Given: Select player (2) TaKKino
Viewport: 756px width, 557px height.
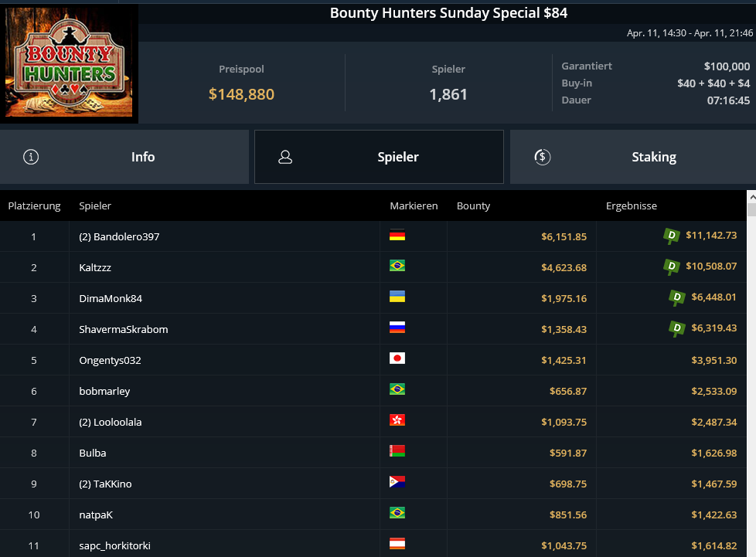Looking at the screenshot, I should click(105, 484).
